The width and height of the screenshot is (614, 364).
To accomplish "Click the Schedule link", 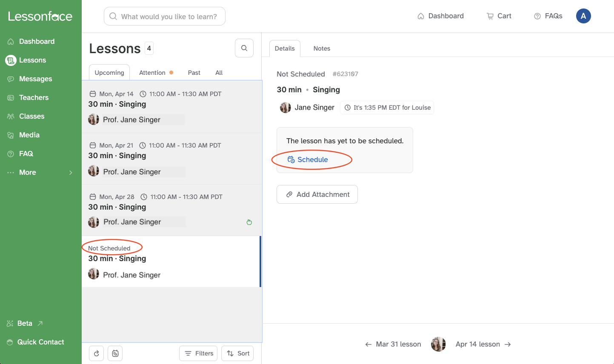I will (312, 159).
